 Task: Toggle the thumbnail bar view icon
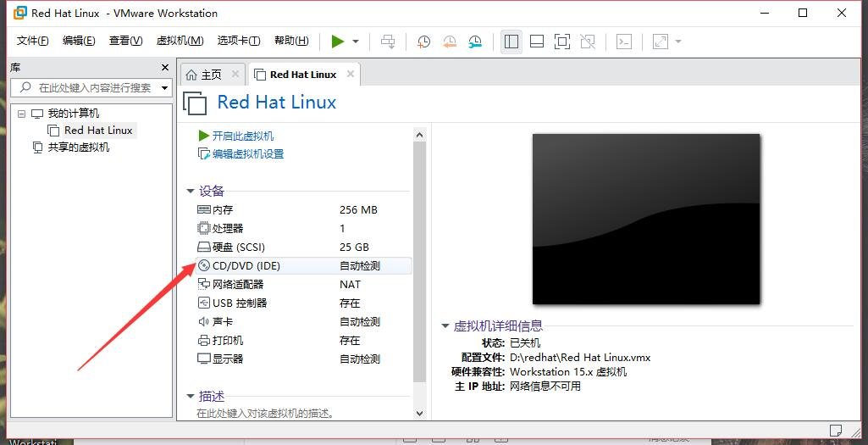point(536,42)
